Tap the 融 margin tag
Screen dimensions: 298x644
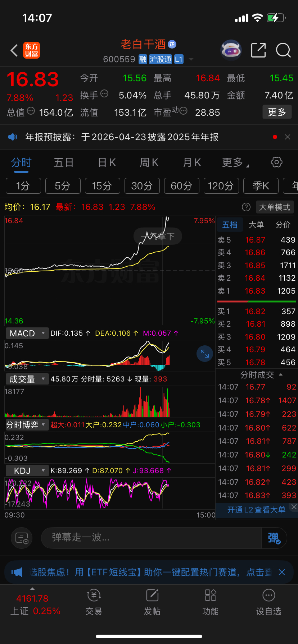pos(143,59)
